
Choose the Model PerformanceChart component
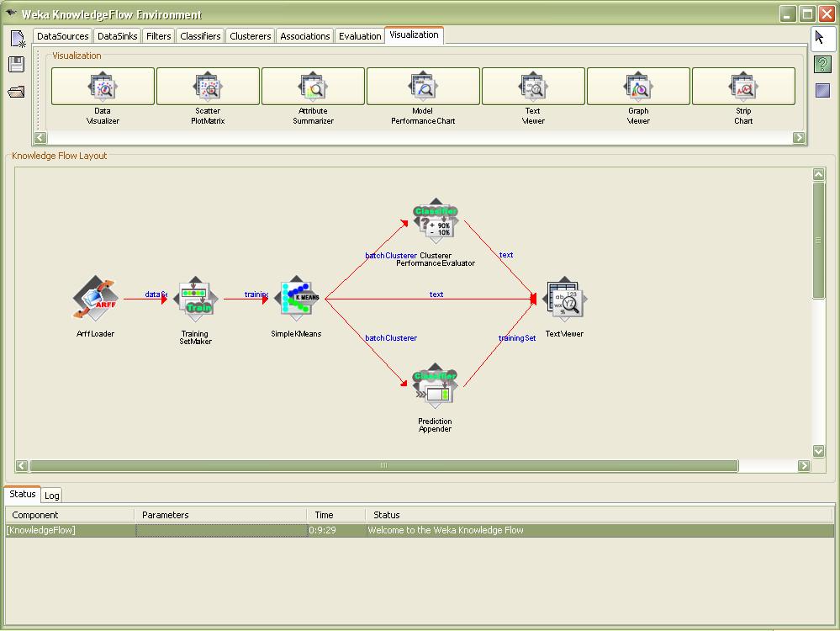(x=423, y=86)
